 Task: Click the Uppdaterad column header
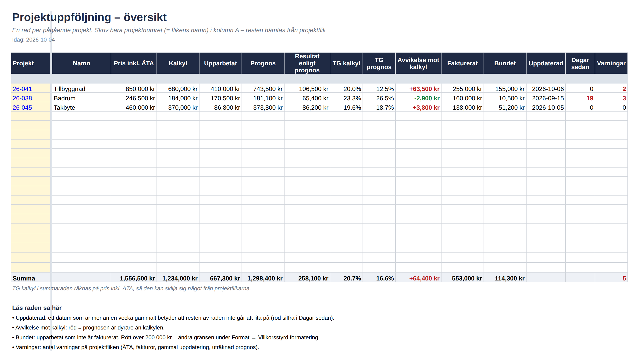pos(546,63)
